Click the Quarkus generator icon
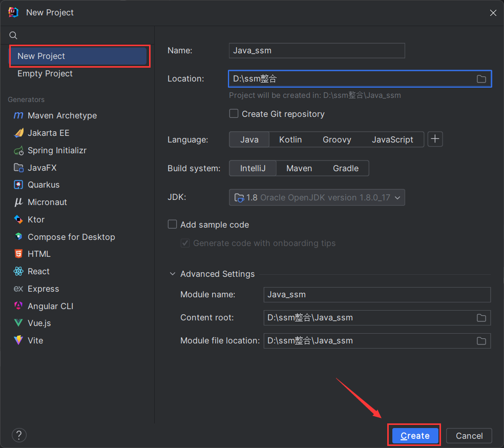The image size is (504, 448). tap(18, 185)
